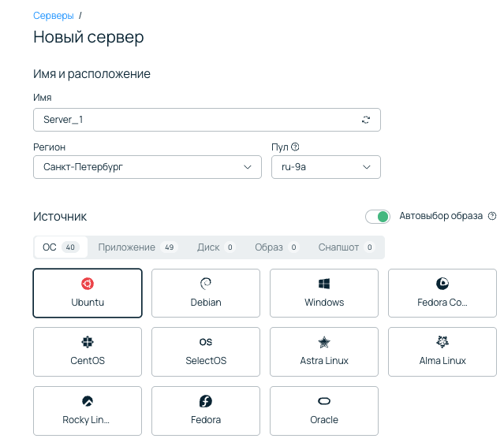
Task: Choose the Alma Linux card
Action: point(442,351)
